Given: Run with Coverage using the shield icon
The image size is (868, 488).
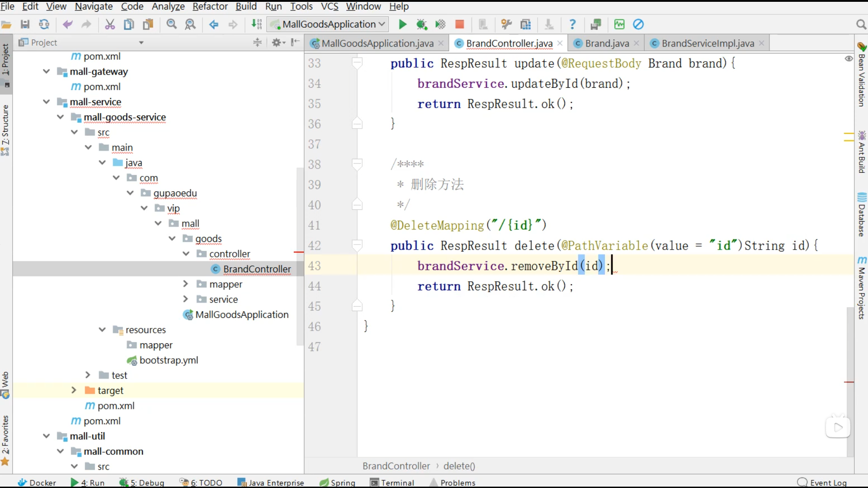Looking at the screenshot, I should [440, 24].
